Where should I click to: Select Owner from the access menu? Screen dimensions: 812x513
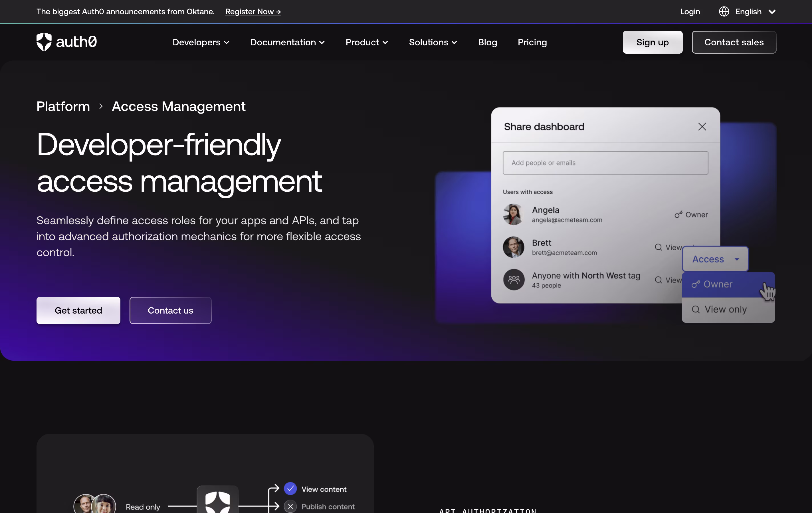pyautogui.click(x=728, y=284)
